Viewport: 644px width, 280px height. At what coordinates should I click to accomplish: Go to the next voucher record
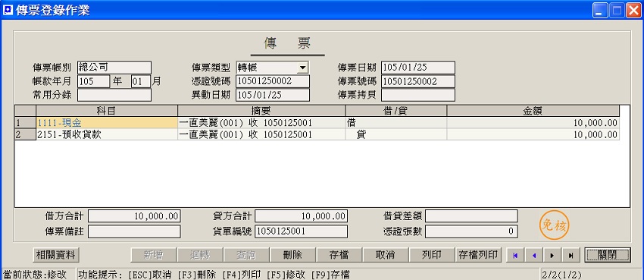pos(552,255)
